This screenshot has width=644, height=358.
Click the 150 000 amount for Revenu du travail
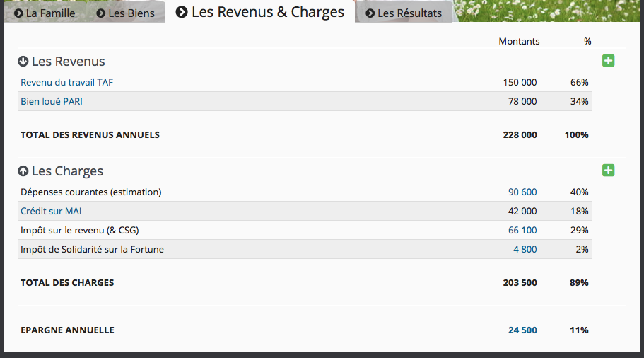tap(520, 82)
